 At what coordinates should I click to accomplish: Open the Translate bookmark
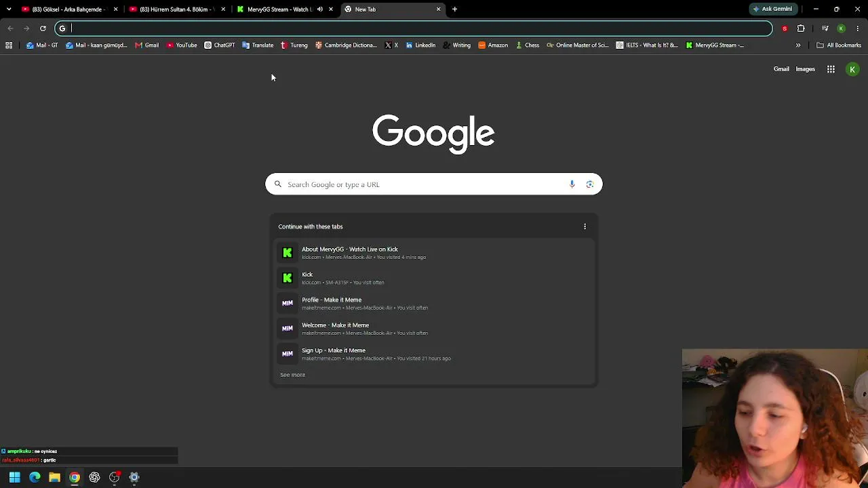click(258, 45)
